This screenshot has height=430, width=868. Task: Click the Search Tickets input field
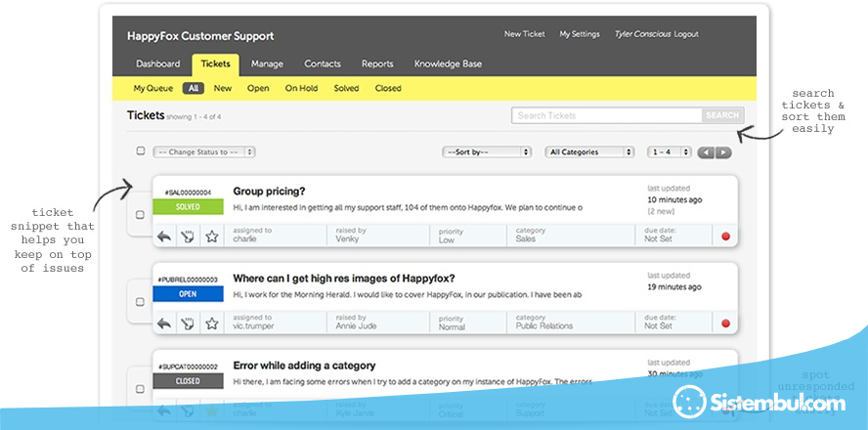click(x=607, y=115)
